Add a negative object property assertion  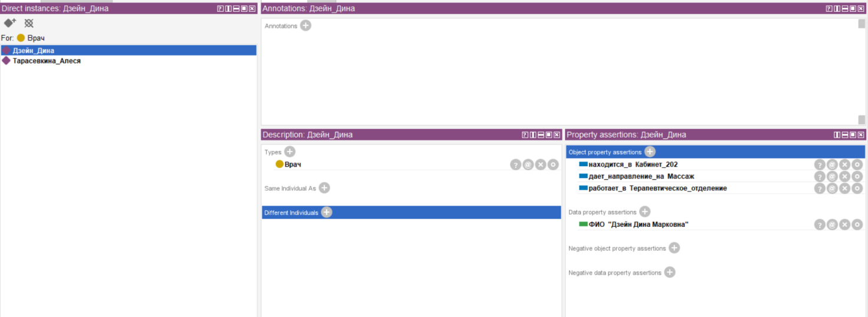click(674, 248)
